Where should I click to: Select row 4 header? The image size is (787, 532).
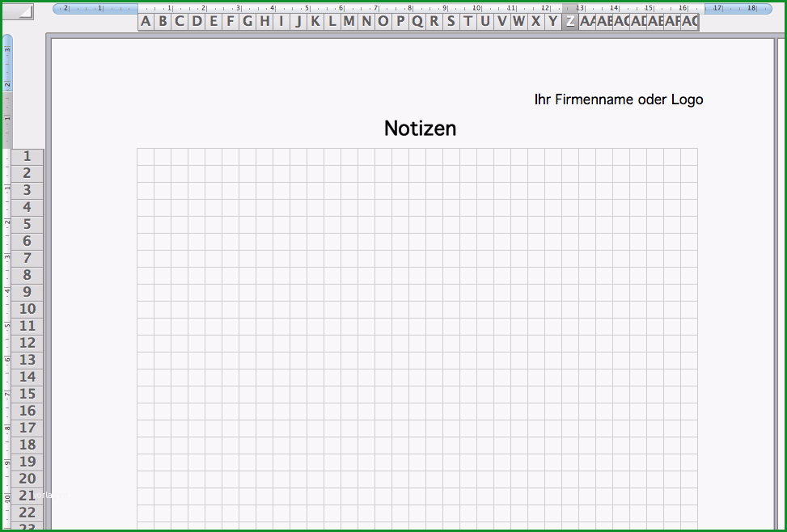pyautogui.click(x=28, y=208)
